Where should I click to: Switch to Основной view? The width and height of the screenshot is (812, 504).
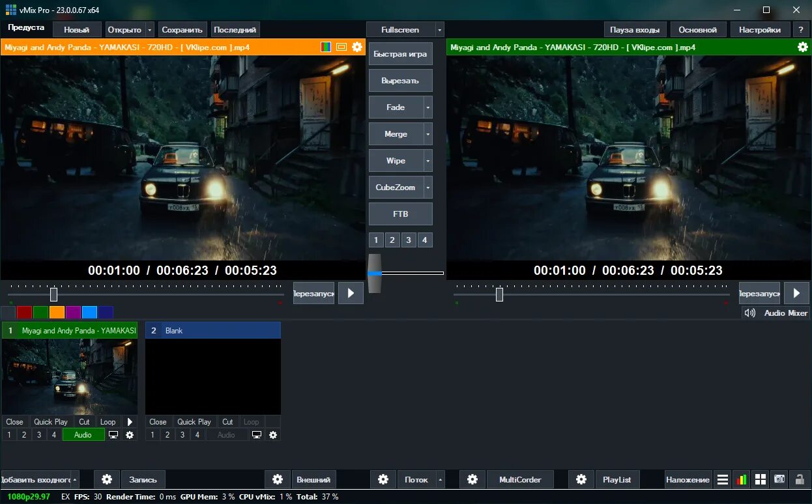pos(697,29)
